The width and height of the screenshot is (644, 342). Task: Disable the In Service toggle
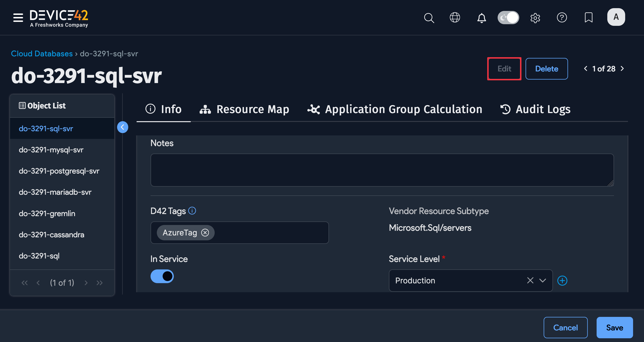(162, 276)
